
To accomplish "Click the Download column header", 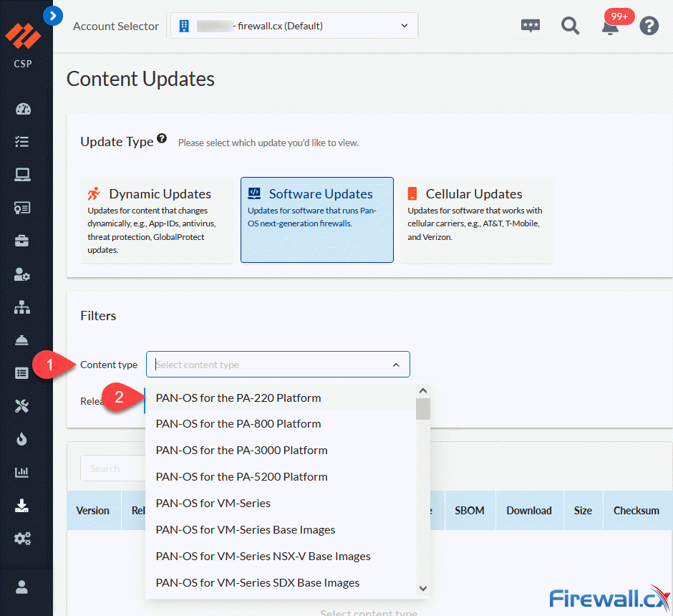I will 529,511.
